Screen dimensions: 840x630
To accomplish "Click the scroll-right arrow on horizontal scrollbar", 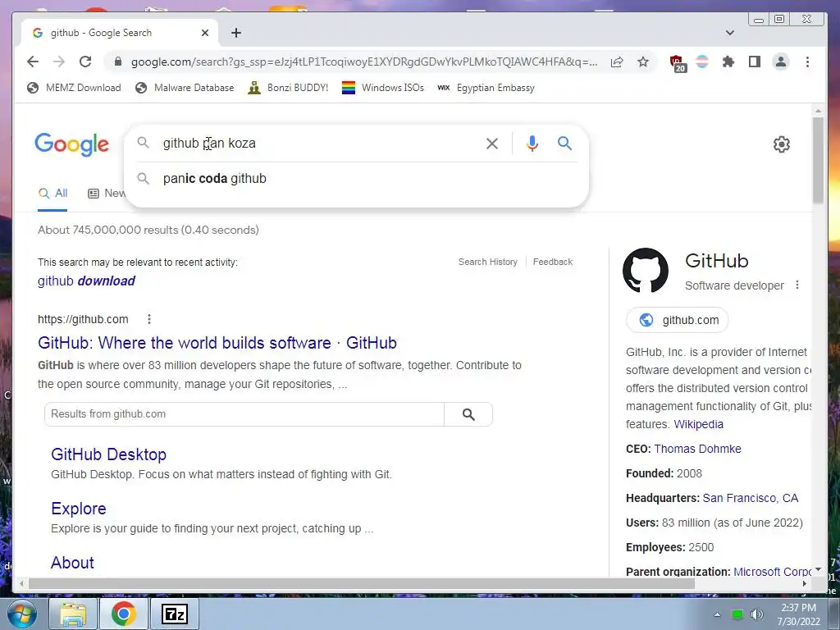I will (x=804, y=583).
